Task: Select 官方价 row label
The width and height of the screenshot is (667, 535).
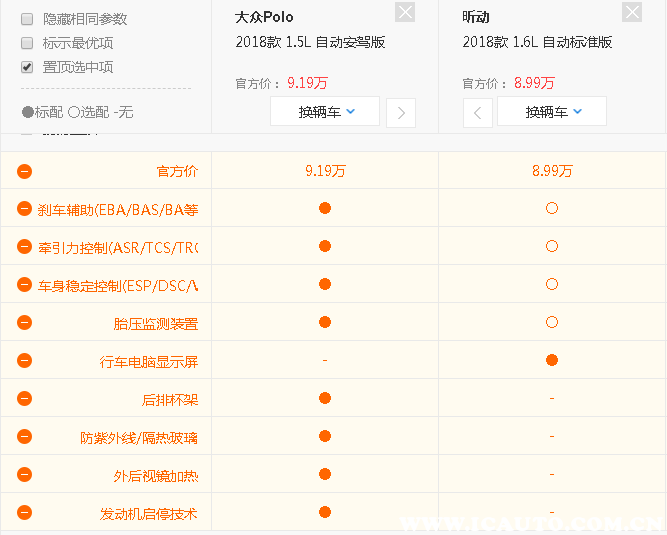Action: point(177,171)
